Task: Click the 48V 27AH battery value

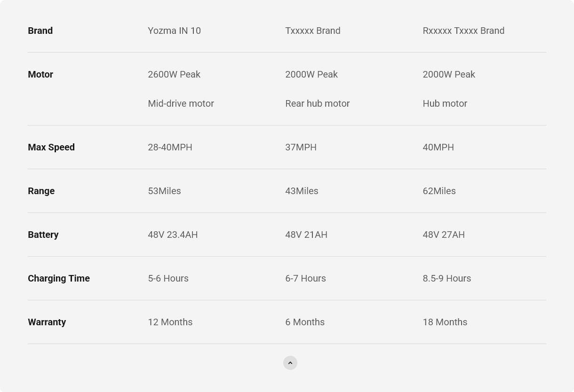Action: (443, 235)
